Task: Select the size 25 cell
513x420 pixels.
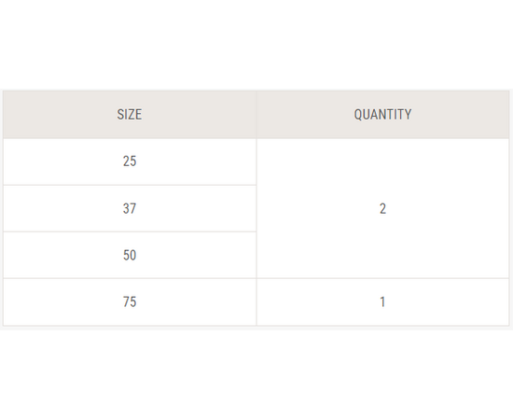Action: (130, 161)
